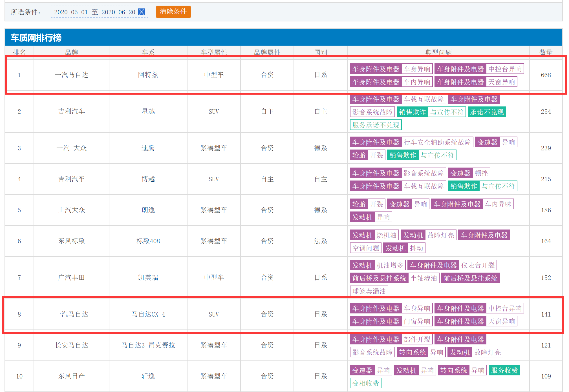The image size is (569, 392).
Task: Click the 发动机 抖动 tag
Action: point(404,248)
